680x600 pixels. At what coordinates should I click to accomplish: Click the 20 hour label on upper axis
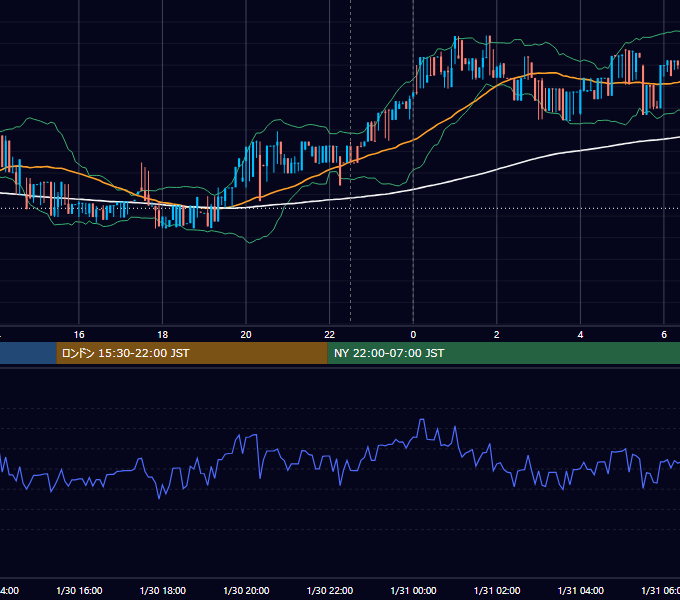(x=246, y=335)
